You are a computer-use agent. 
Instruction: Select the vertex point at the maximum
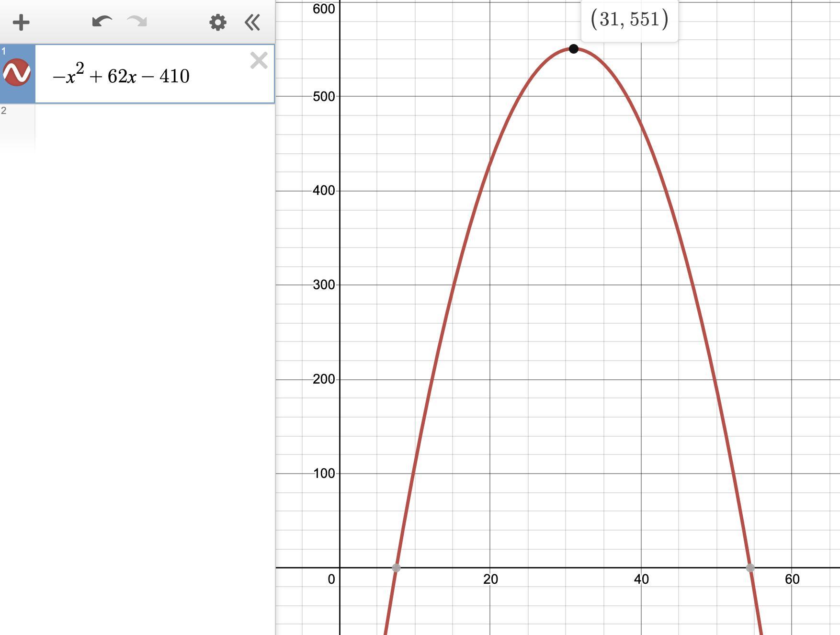click(x=573, y=49)
